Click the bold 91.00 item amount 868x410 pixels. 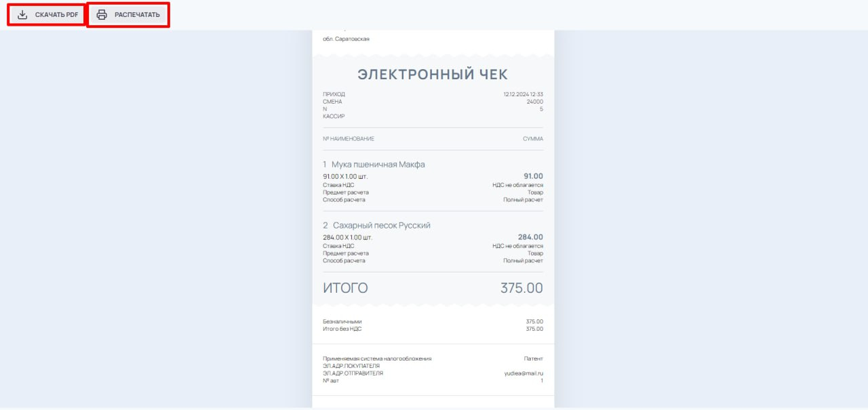[533, 176]
